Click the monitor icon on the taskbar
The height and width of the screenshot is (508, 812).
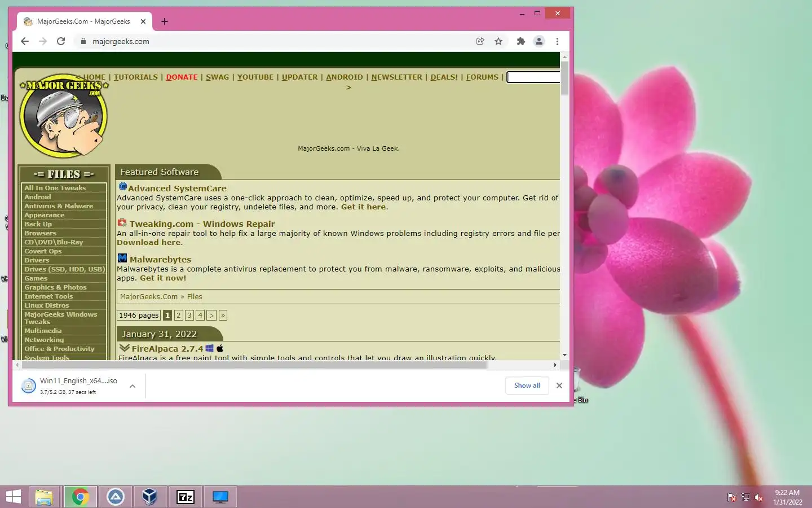pos(220,497)
